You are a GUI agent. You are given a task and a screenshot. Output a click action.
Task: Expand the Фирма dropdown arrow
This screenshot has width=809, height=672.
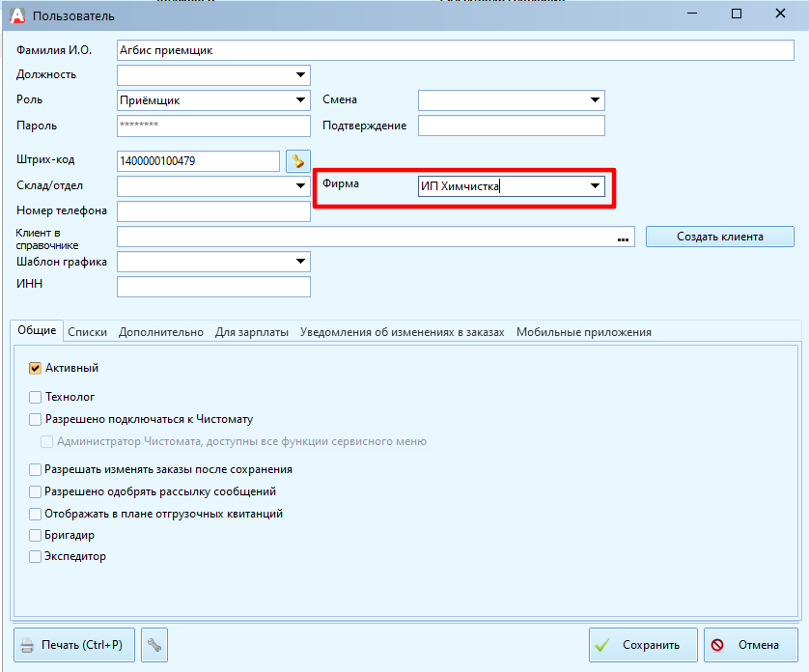595,185
